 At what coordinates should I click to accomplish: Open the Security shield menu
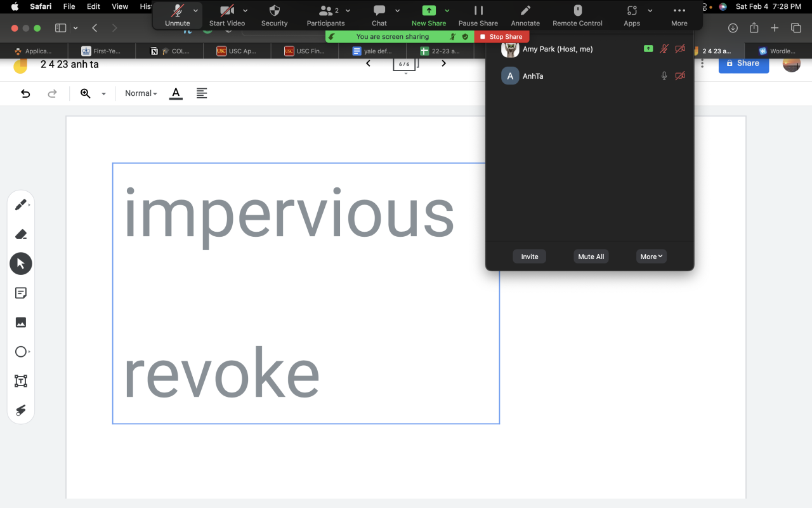point(275,15)
